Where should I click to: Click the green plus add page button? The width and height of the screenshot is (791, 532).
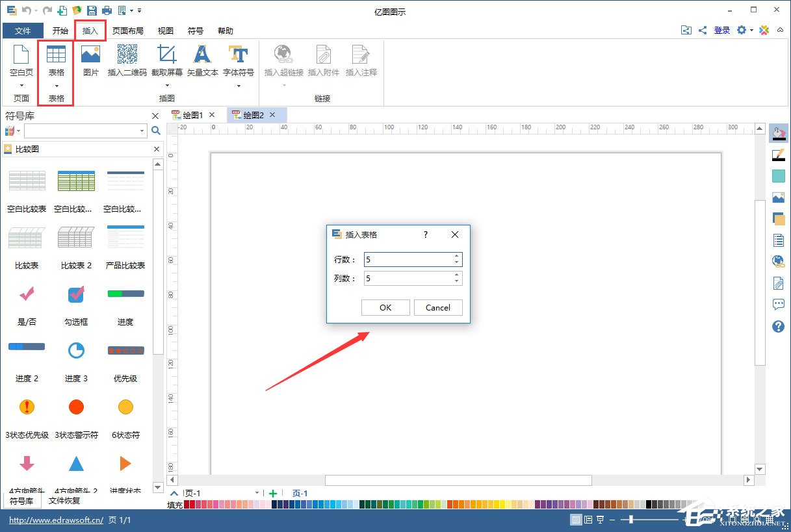(x=273, y=494)
